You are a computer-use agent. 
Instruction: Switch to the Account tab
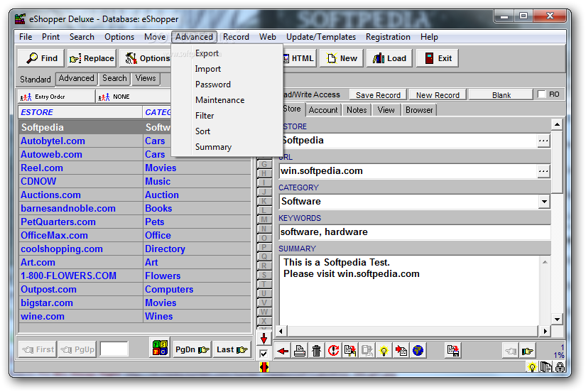coord(323,110)
